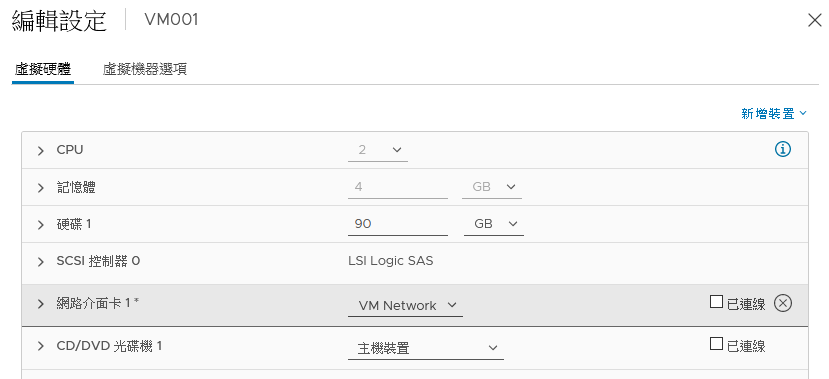Expand the CD/DVD 光碟機 1 row
This screenshot has width=829, height=379.
(x=41, y=346)
